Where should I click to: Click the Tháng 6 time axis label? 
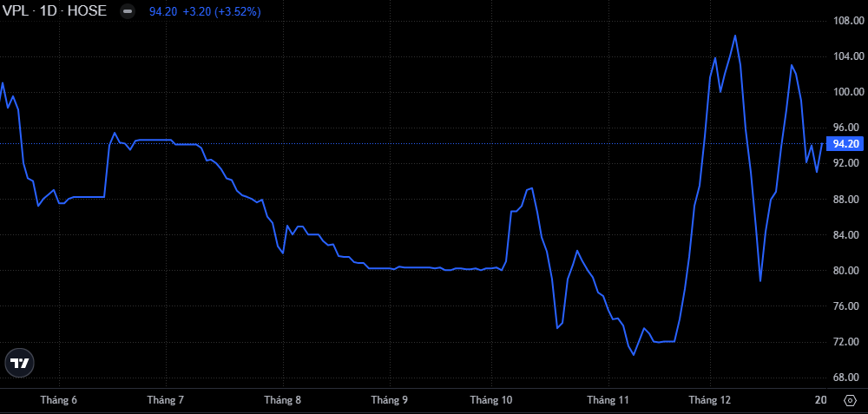click(x=59, y=400)
